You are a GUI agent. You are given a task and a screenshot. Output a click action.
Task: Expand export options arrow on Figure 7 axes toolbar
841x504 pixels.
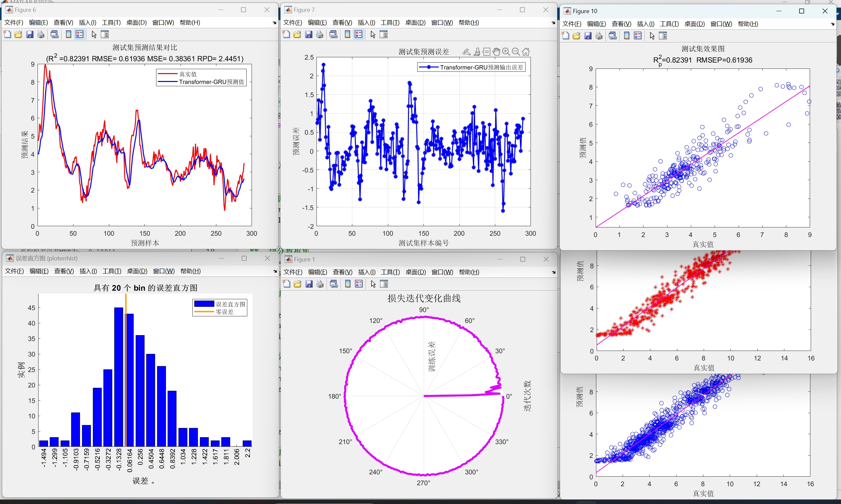tap(466, 52)
